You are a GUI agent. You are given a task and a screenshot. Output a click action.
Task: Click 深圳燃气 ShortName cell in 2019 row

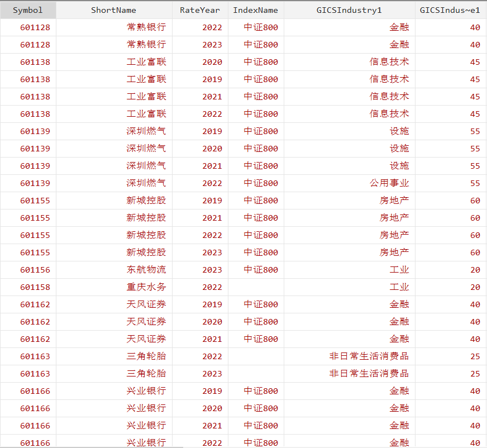(x=114, y=131)
